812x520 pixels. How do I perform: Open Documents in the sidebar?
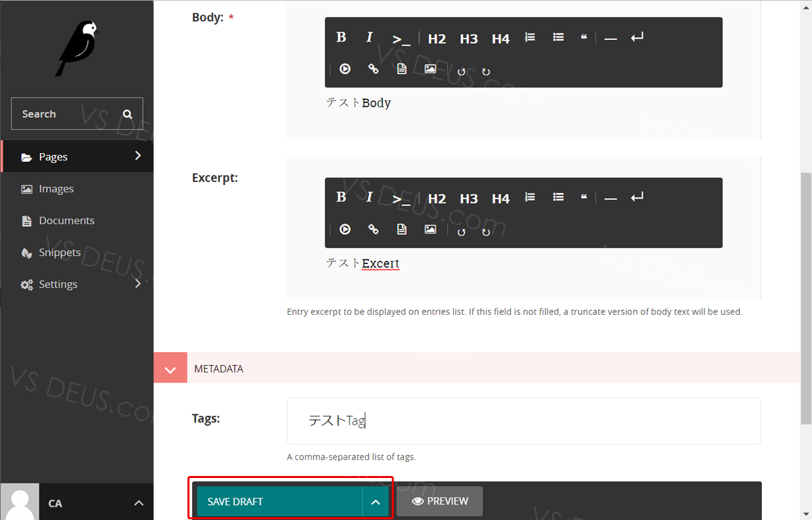[x=77, y=221]
